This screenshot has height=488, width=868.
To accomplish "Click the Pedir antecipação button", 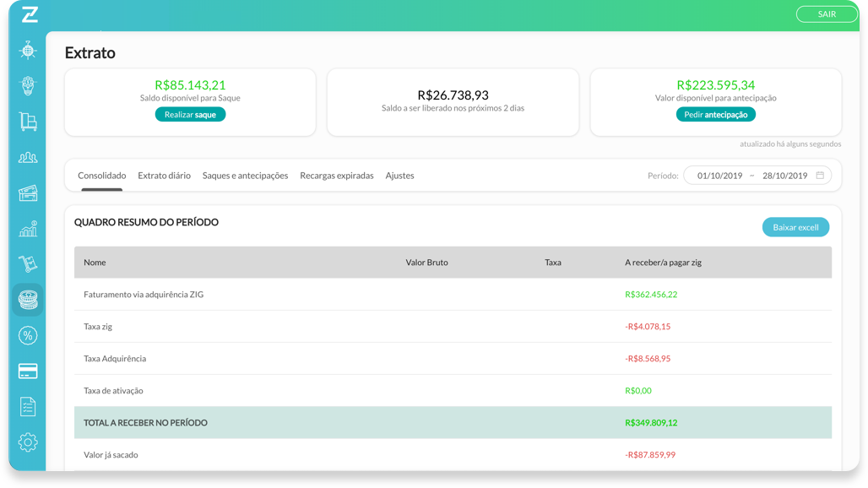I will pyautogui.click(x=716, y=115).
